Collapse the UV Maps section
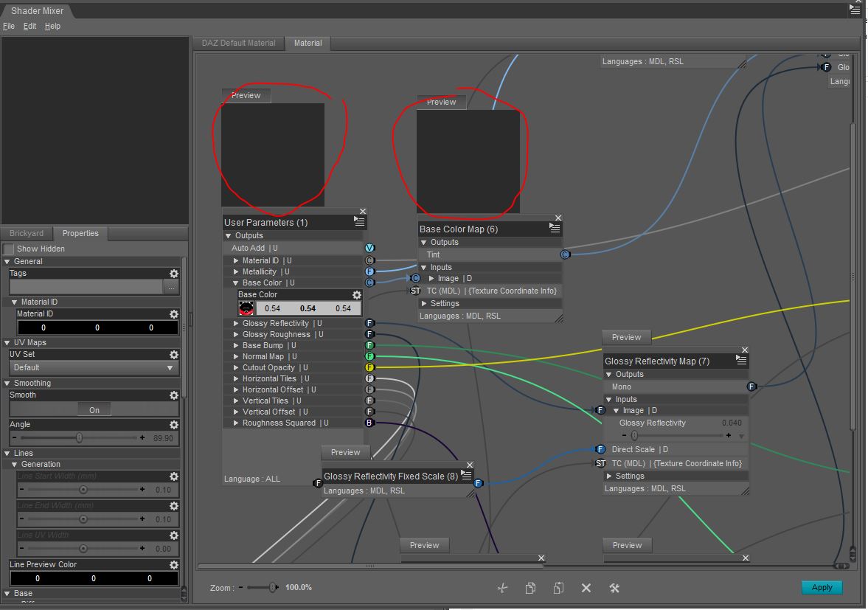 coord(7,343)
